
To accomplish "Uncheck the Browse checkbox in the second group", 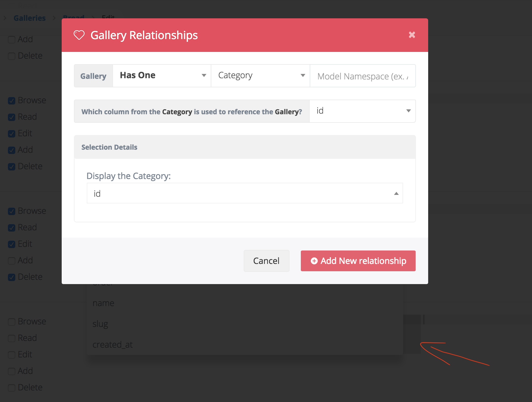I will click(12, 100).
